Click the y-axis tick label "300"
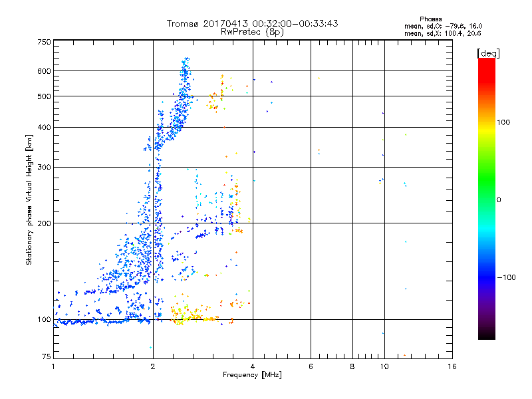 coord(44,167)
